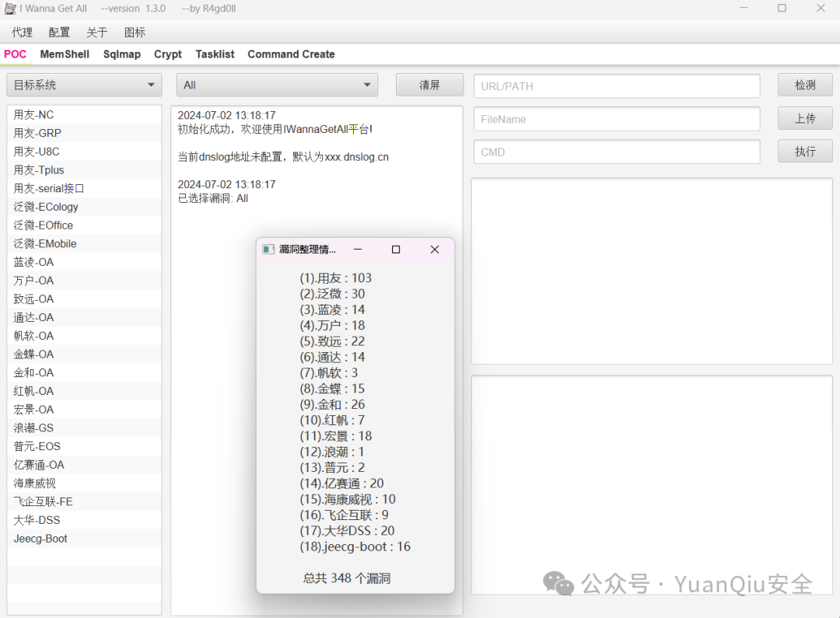Focus the FileName input field
Image resolution: width=840 pixels, height=618 pixels.
617,119
